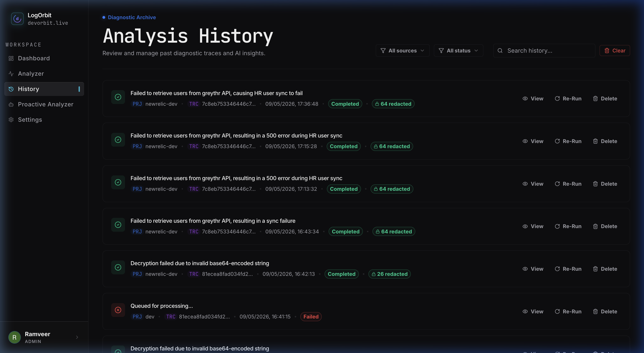Click the Completed badge on 17:36:48 entry
This screenshot has width=644, height=353.
pyautogui.click(x=345, y=104)
